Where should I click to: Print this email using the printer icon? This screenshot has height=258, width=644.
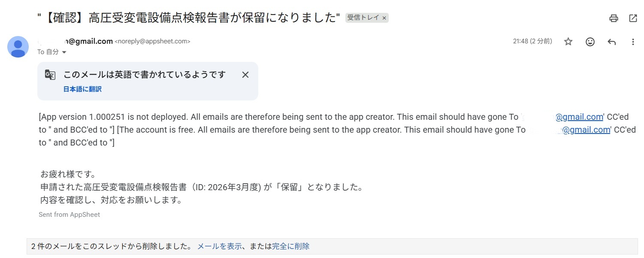tap(614, 18)
